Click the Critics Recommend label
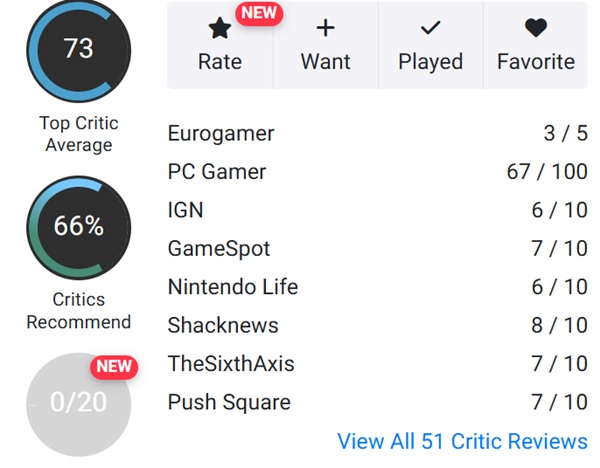The height and width of the screenshot is (468, 600). click(78, 311)
